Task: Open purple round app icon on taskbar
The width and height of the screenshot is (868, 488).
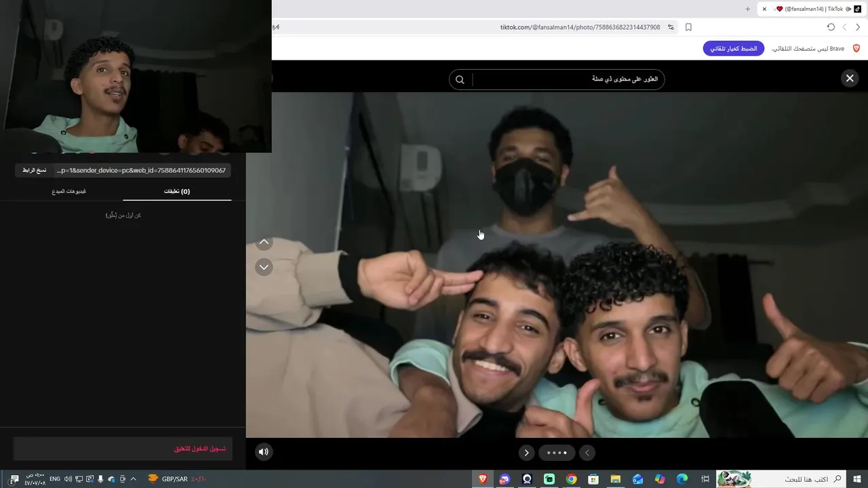Action: [x=505, y=479]
